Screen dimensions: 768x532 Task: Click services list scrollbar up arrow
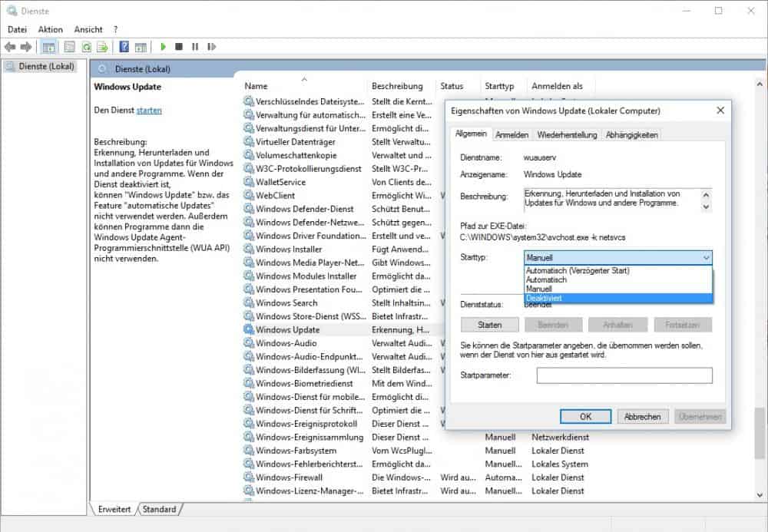(x=760, y=84)
